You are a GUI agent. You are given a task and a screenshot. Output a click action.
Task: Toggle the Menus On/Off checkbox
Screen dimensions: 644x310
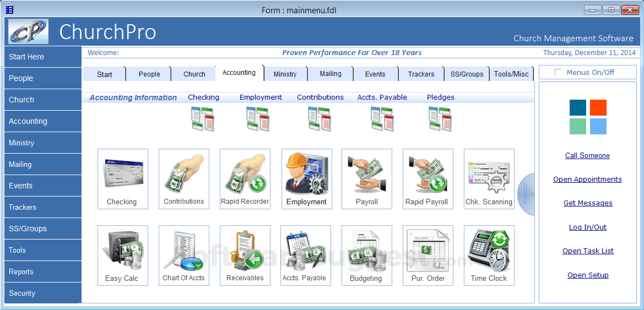[x=558, y=72]
